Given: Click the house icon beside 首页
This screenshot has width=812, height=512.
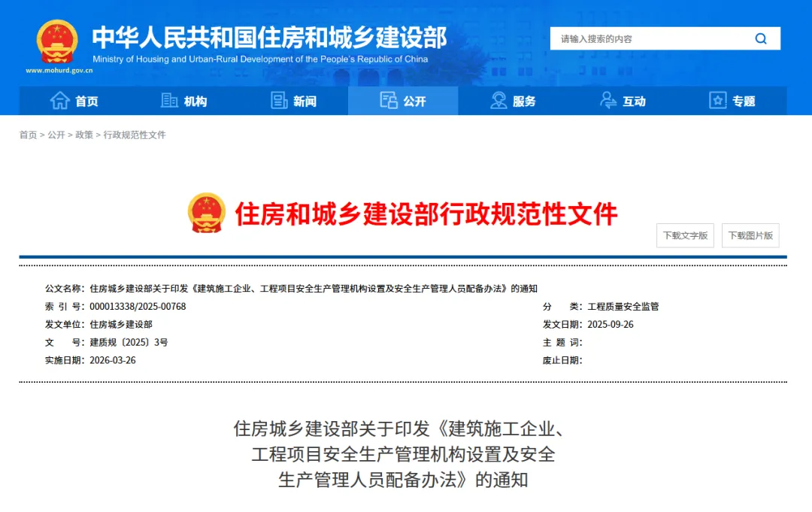Looking at the screenshot, I should (59, 101).
